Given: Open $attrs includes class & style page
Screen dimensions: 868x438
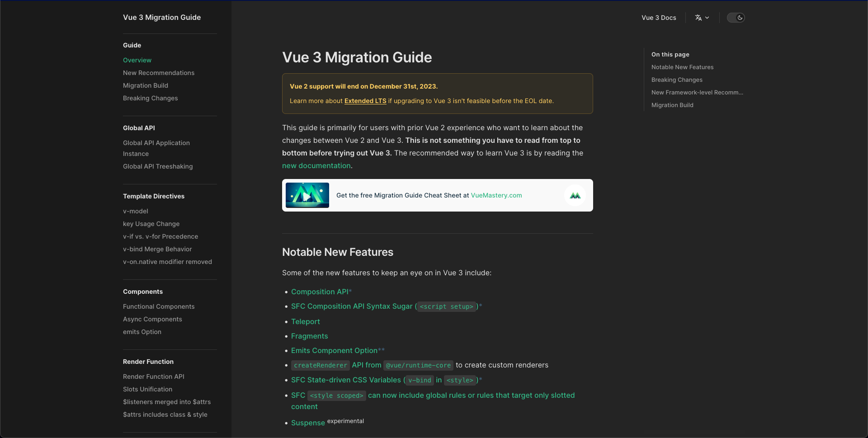Looking at the screenshot, I should point(165,414).
